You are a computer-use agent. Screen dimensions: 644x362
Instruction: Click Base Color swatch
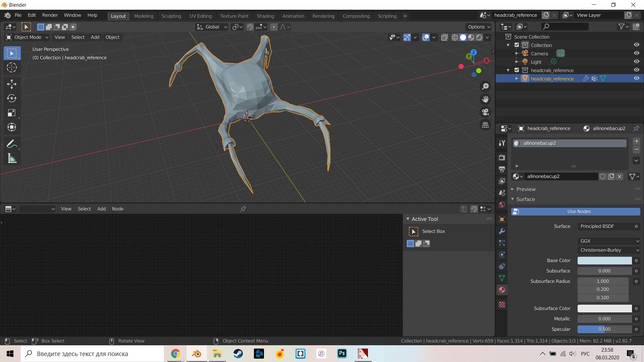point(604,260)
